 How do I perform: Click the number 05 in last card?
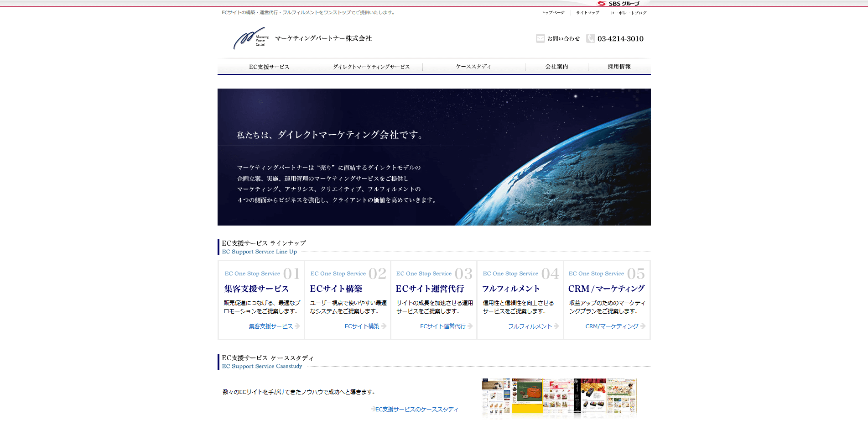point(636,273)
